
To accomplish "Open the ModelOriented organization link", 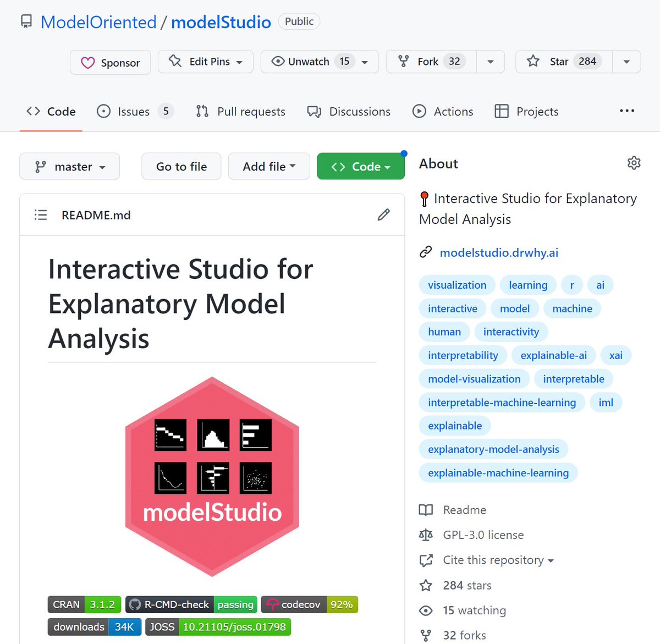I will [x=98, y=22].
